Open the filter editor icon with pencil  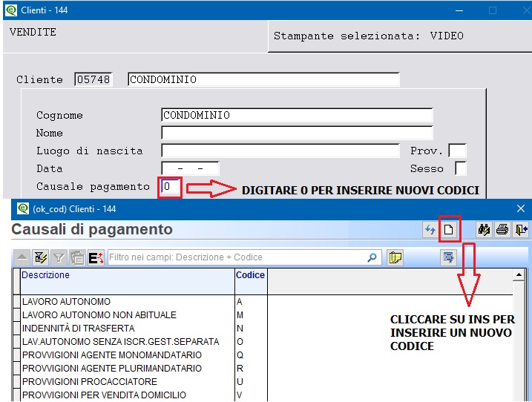(x=41, y=258)
